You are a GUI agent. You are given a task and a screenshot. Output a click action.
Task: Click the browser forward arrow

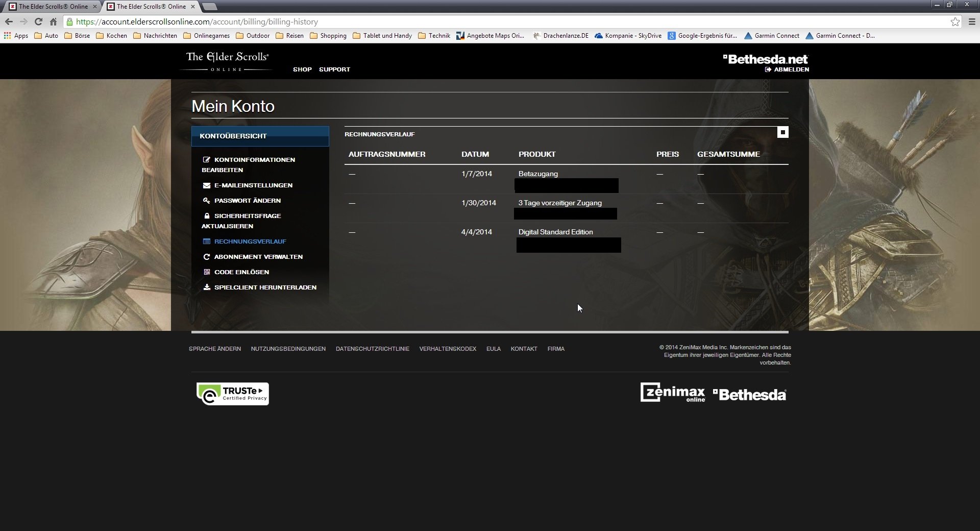23,21
